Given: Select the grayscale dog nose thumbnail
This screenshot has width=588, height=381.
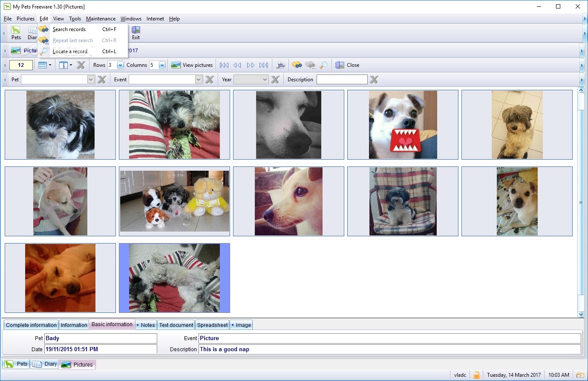Looking at the screenshot, I should [x=288, y=125].
